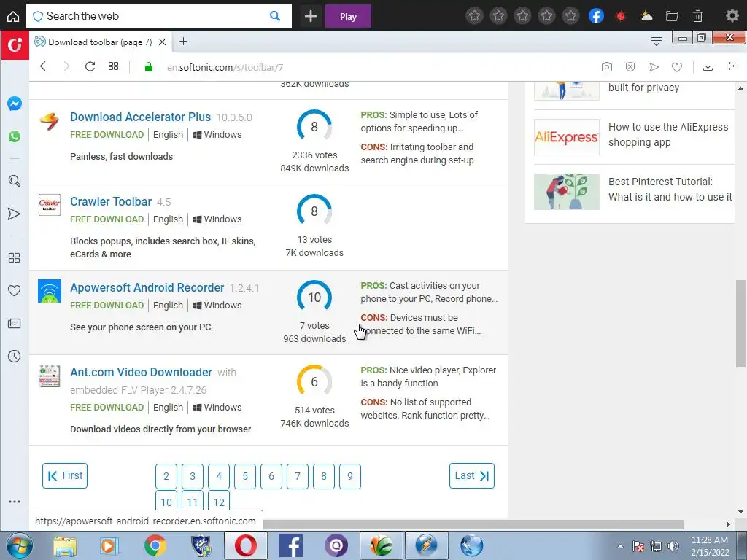The image size is (747, 560).
Task: Click the red Opera menu logo
Action: pos(15,44)
